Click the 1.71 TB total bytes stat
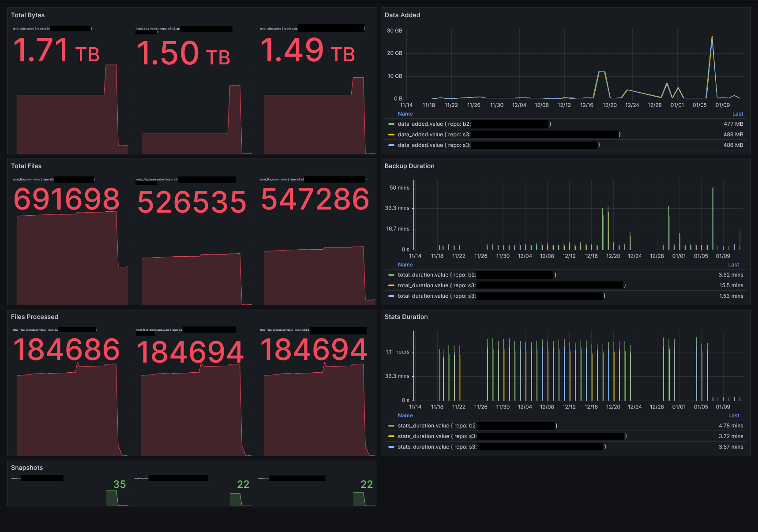The height and width of the screenshot is (532, 758). click(56, 50)
